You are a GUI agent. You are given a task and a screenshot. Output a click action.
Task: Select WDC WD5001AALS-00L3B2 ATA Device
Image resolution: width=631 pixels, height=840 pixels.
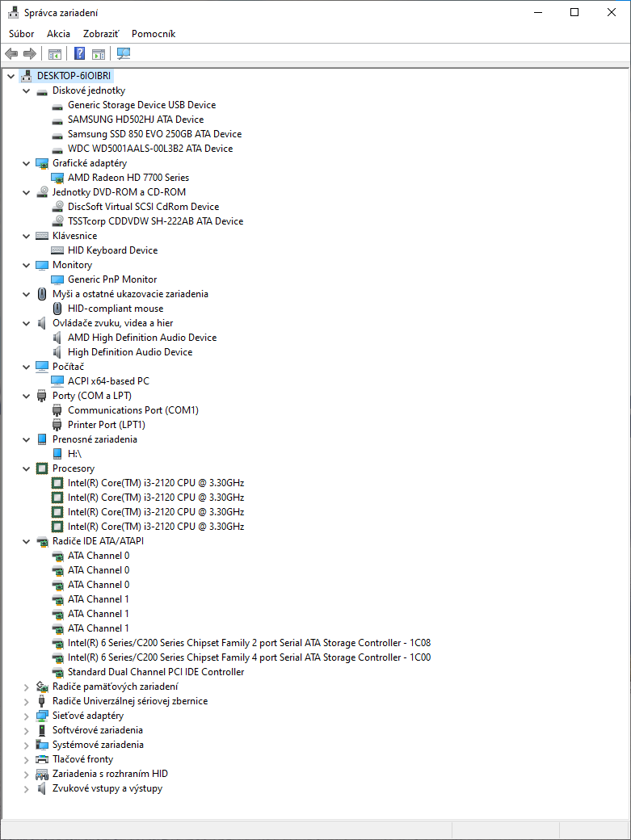[x=150, y=149]
